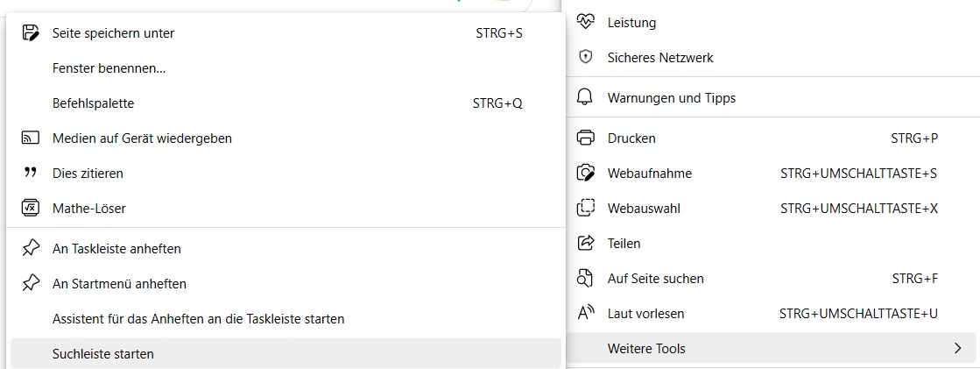Click the Teilen share icon
The height and width of the screenshot is (369, 980).
[586, 244]
